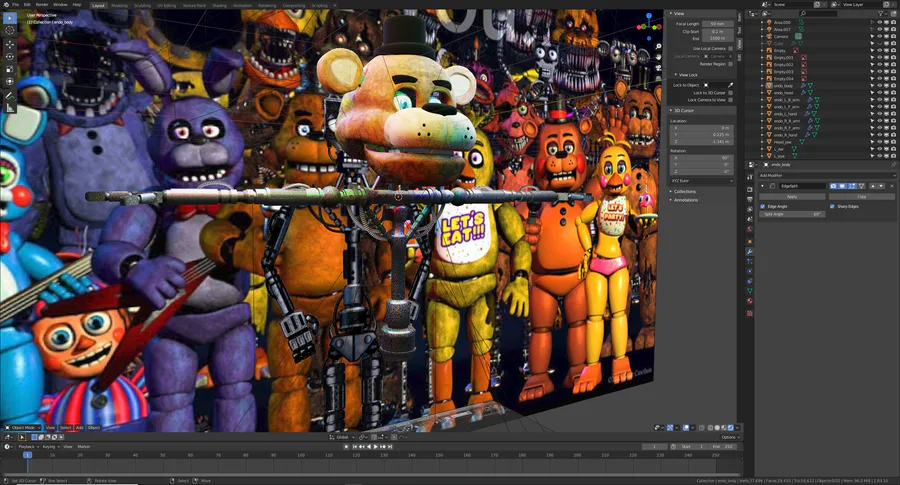
Task: Hide endo_body with its eye icon
Action: pyautogui.click(x=879, y=86)
